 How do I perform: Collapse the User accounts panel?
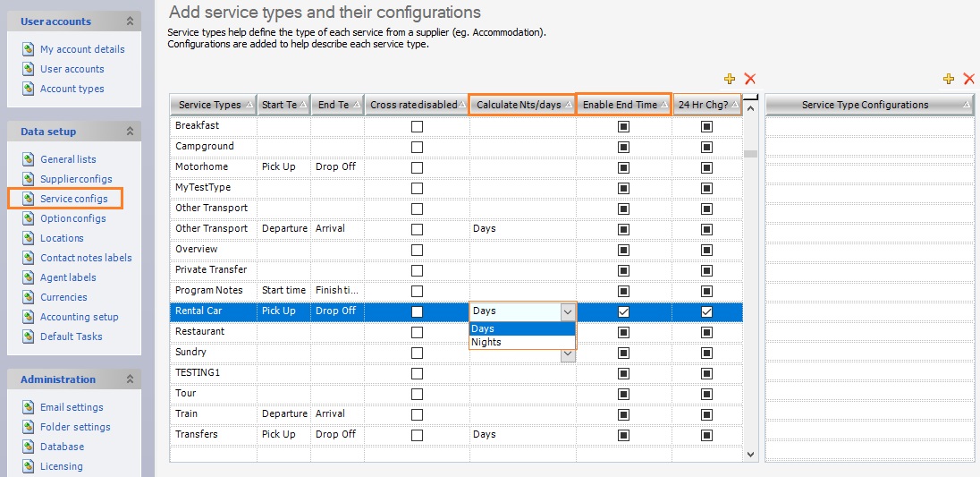point(130,21)
